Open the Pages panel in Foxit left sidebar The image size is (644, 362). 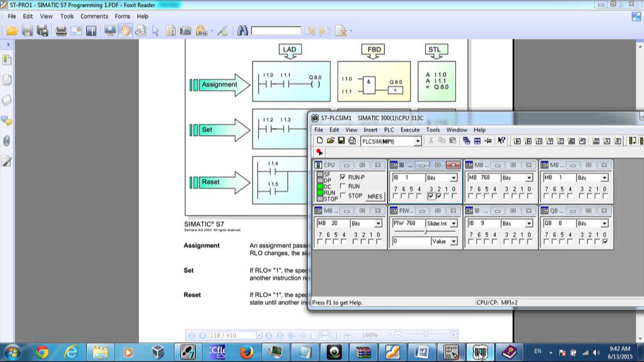point(7,79)
